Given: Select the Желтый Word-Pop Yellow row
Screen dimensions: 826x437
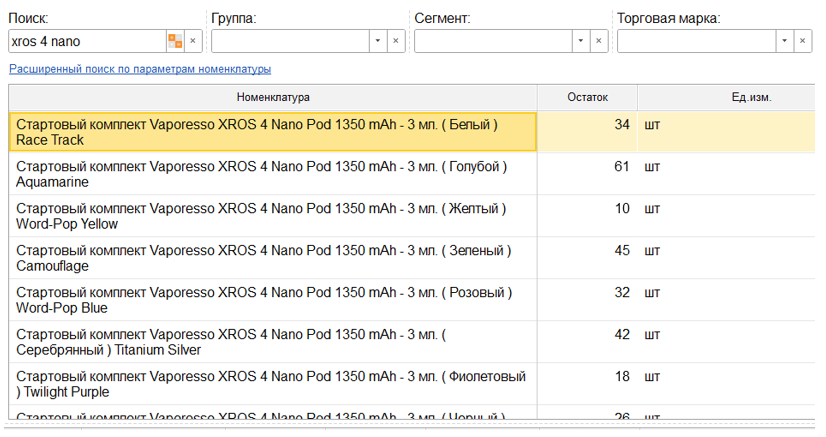Looking at the screenshot, I should tap(272, 216).
